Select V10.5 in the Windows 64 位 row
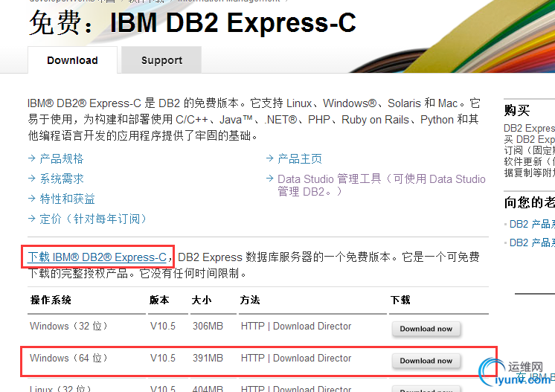This screenshot has width=555, height=392. pos(163,358)
